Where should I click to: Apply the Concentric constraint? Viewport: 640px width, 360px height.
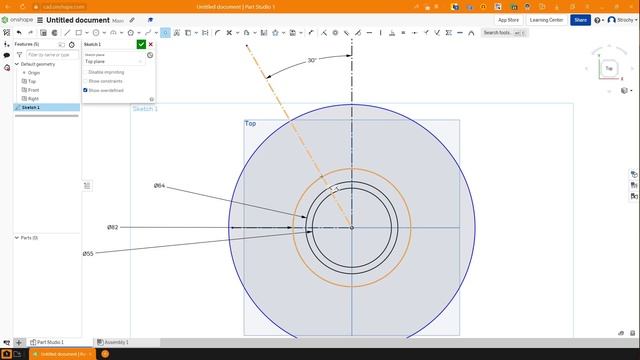tap(335, 33)
